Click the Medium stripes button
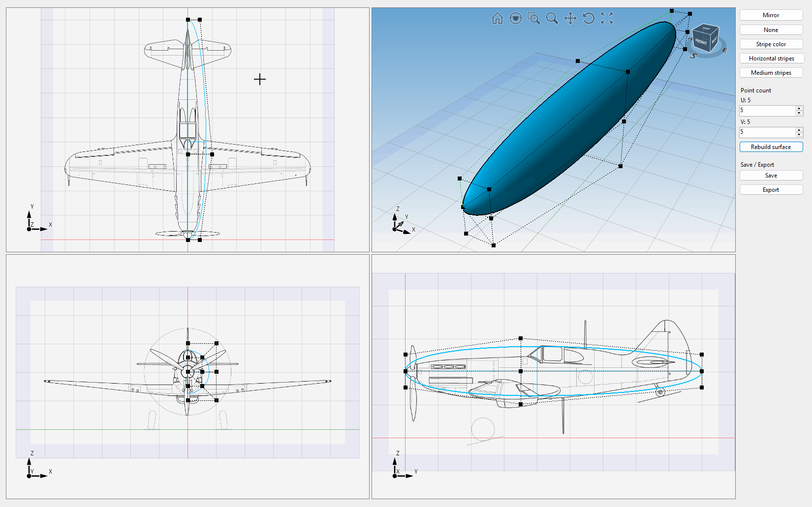Screen dimensions: 812x507 click(771, 73)
